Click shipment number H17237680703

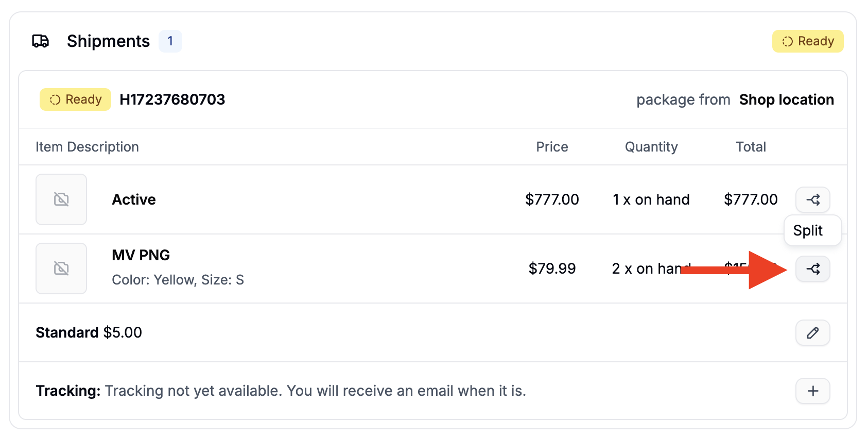point(172,99)
